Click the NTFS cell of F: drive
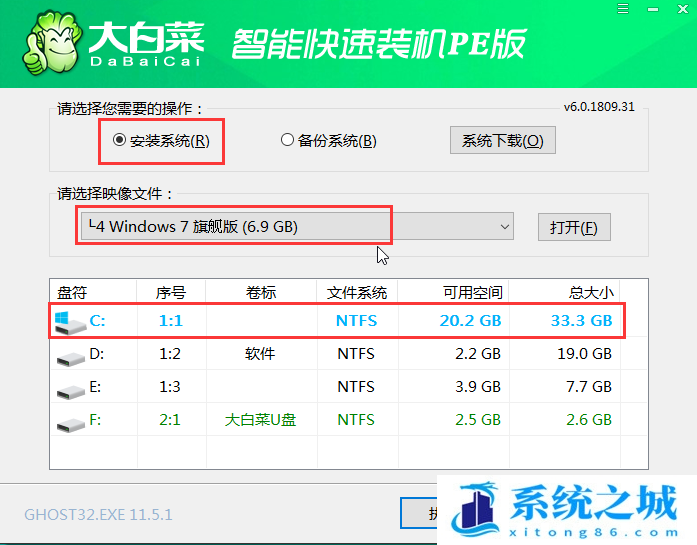 (x=356, y=420)
